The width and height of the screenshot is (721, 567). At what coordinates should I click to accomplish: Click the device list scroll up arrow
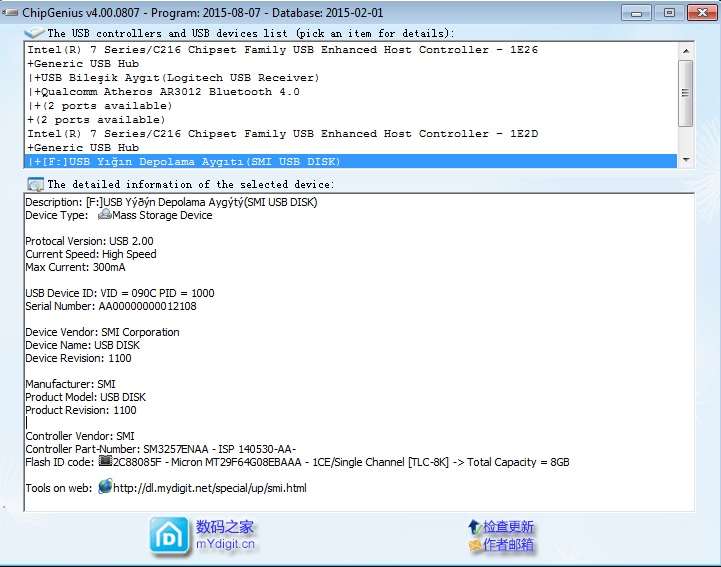686,51
